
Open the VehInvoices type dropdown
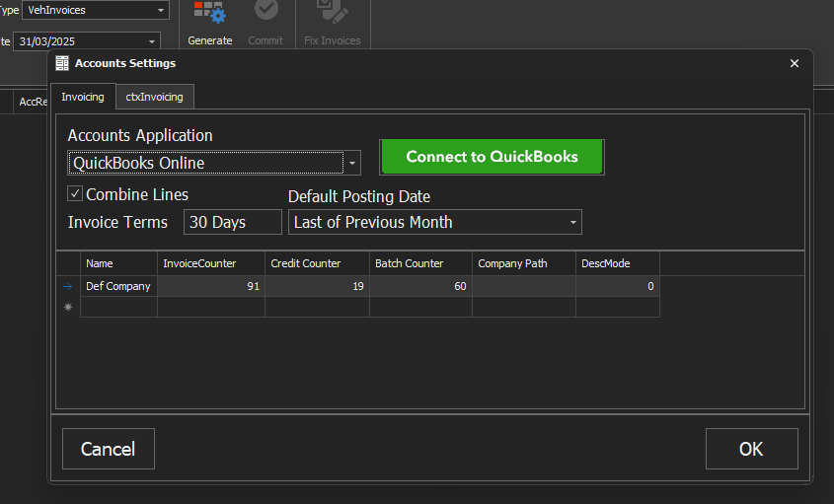[x=161, y=10]
